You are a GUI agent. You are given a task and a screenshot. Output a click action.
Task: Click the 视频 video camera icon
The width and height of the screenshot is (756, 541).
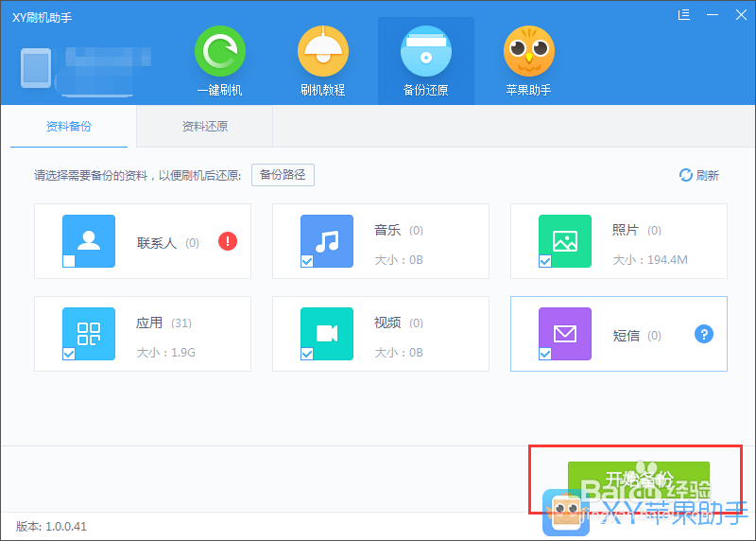click(x=327, y=334)
